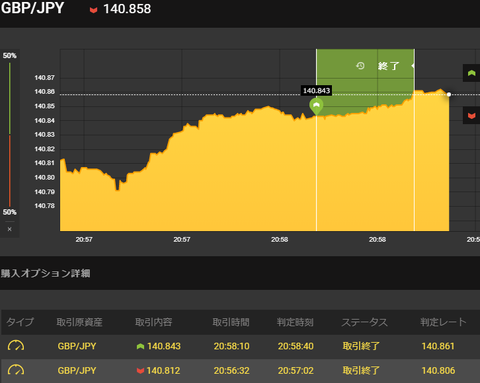Click the 140.843 entry price tooltip
Image resolution: width=480 pixels, height=383 pixels.
(x=316, y=91)
